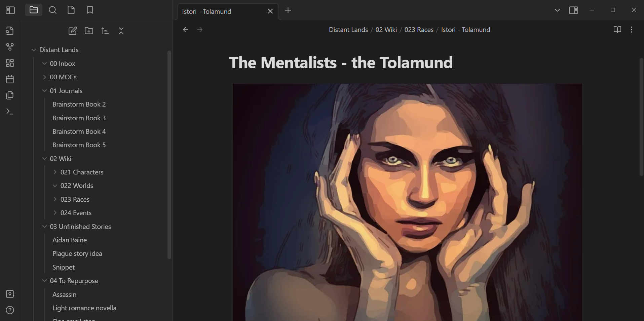Open the canvas icon in the ribbon
Screen dimensions: 644x321
(10, 63)
